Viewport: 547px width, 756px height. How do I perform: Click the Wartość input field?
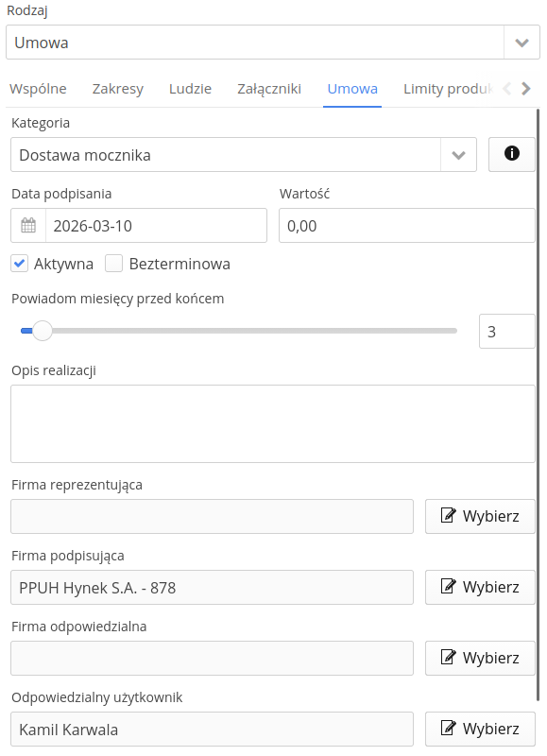click(407, 225)
